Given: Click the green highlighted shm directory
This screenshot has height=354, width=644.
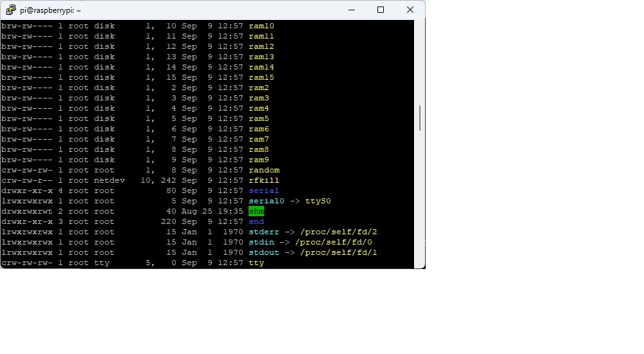Looking at the screenshot, I should 256,211.
